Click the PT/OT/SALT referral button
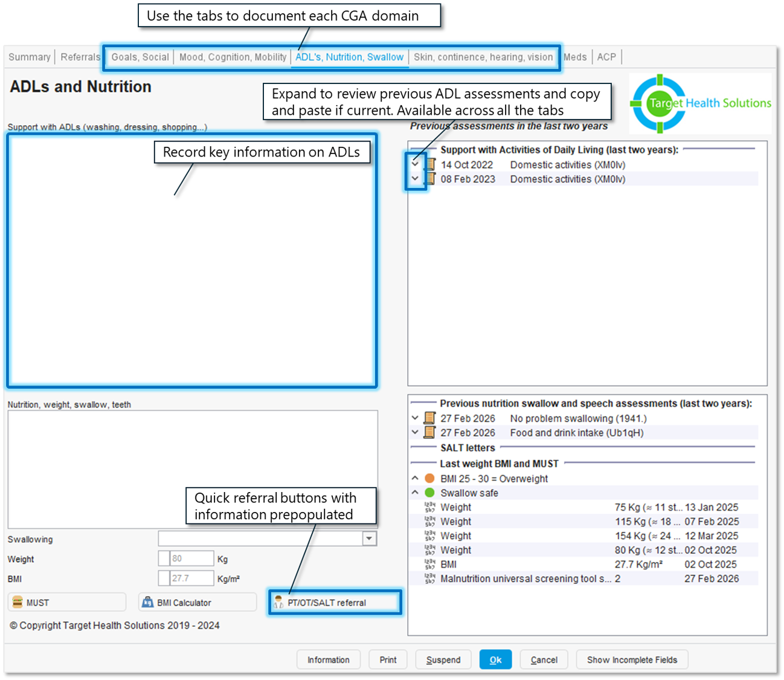784x680 pixels. pyautogui.click(x=335, y=602)
